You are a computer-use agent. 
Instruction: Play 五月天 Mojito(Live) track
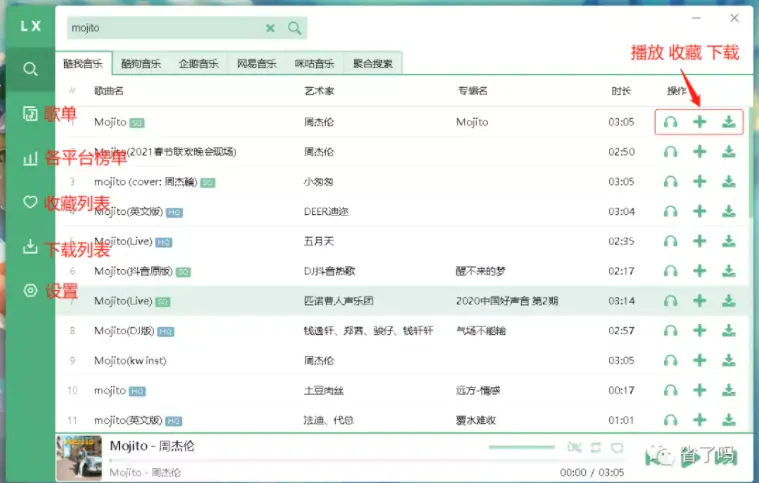click(x=670, y=241)
